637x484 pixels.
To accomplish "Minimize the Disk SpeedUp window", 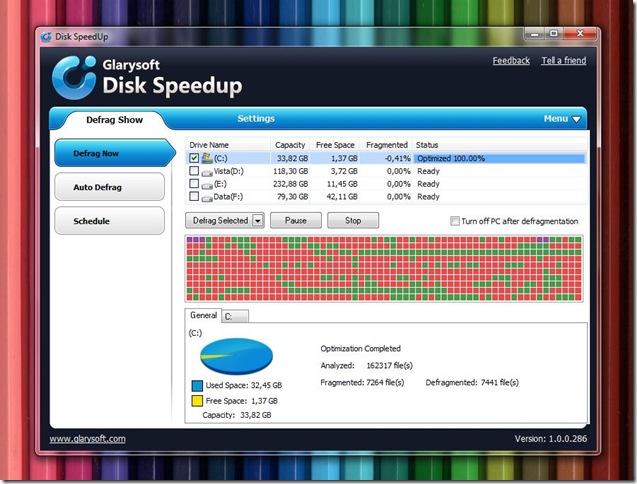I will 535,34.
